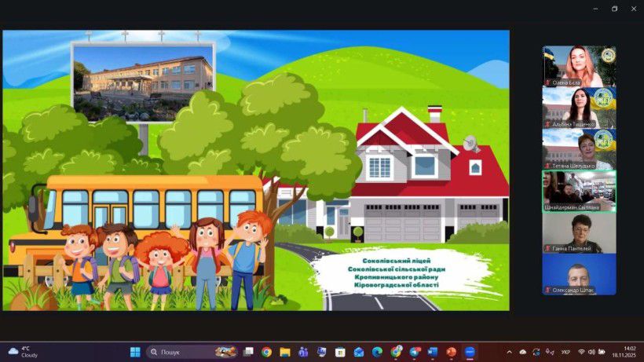Open Microsoft Edge from the taskbar
The width and height of the screenshot is (644, 362).
pyautogui.click(x=377, y=352)
